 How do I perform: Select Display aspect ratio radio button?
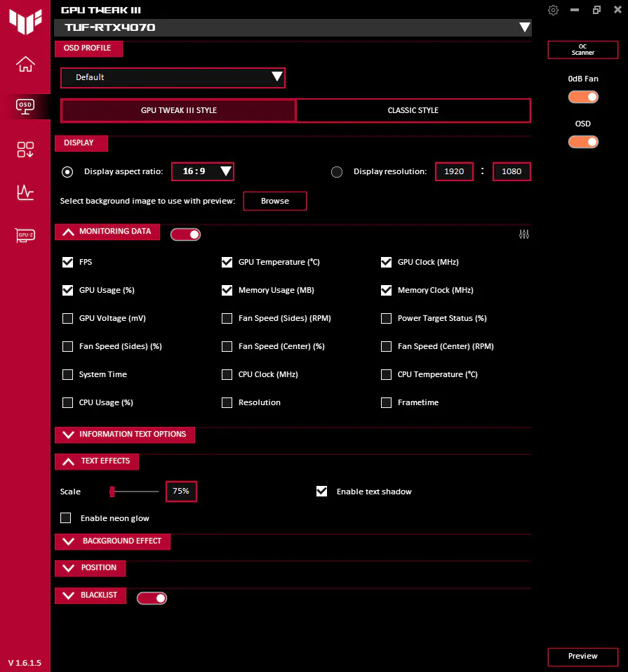pos(67,172)
